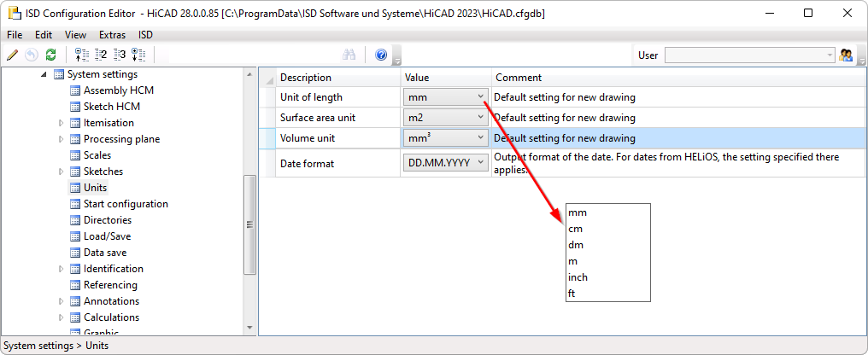Select the Units tree item
The width and height of the screenshot is (868, 355).
click(x=95, y=188)
